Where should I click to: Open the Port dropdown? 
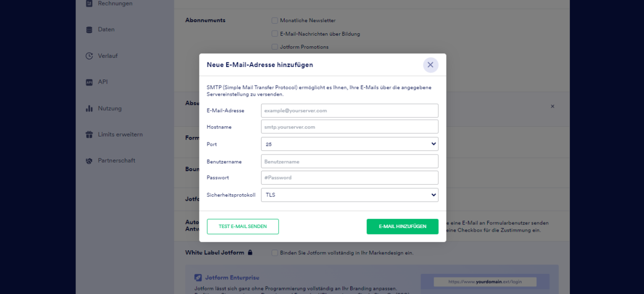[x=349, y=144]
